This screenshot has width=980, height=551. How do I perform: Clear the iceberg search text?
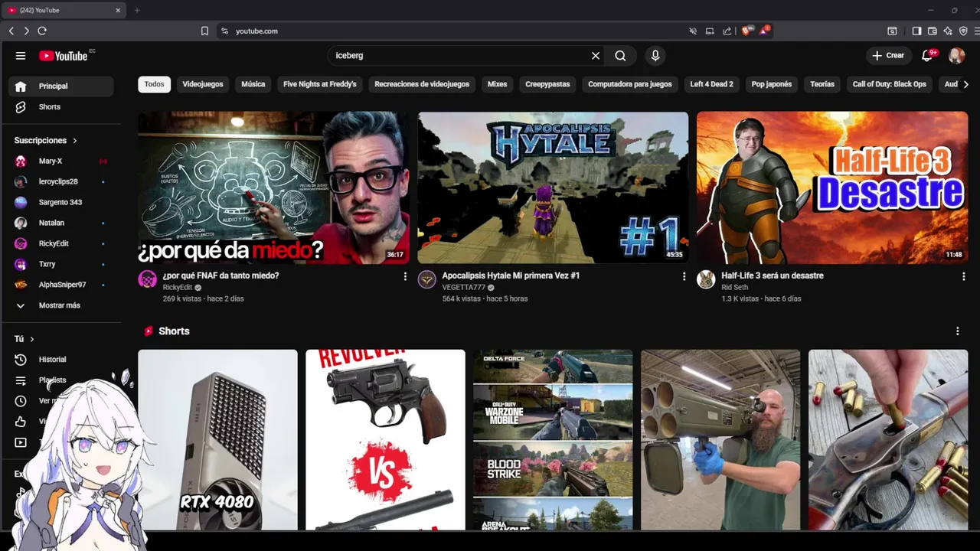pos(596,56)
